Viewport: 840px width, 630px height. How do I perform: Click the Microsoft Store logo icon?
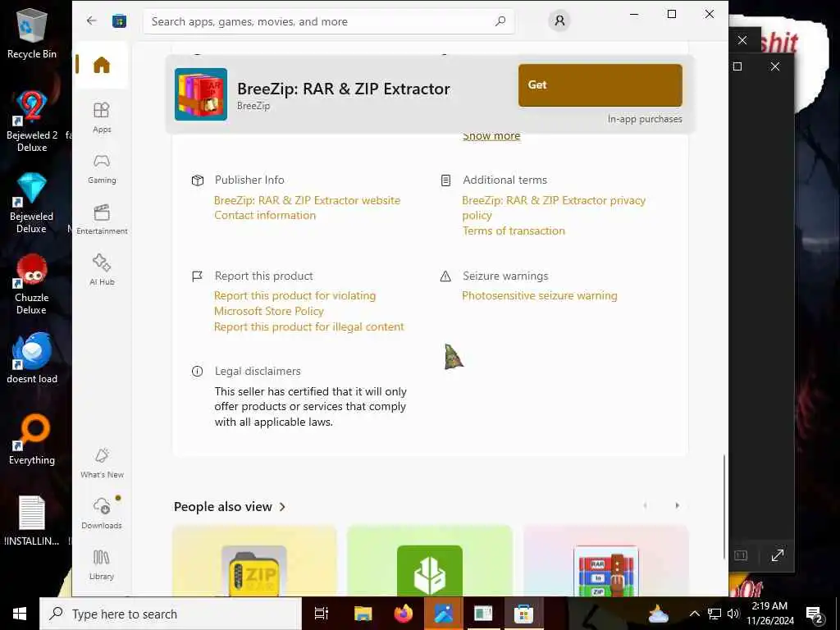[x=119, y=21]
